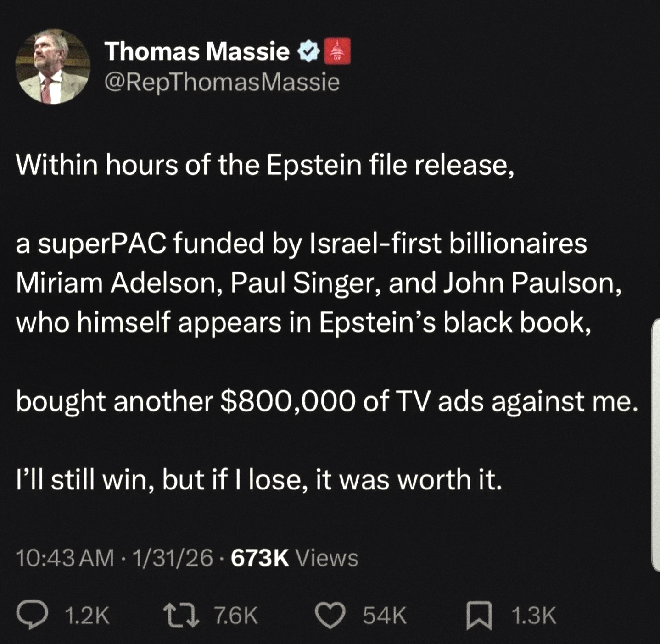Click the 7.6K reposts count
This screenshot has width=660, height=644.
[236, 615]
